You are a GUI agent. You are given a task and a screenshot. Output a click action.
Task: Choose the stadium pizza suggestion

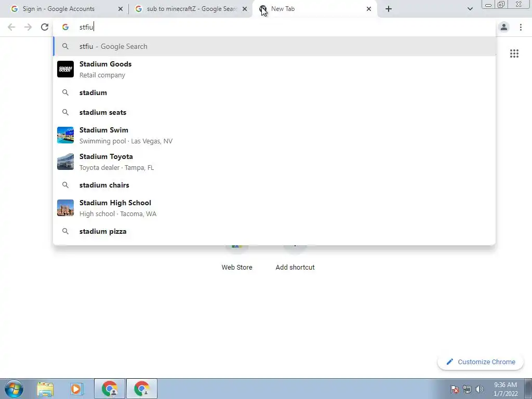click(x=274, y=231)
